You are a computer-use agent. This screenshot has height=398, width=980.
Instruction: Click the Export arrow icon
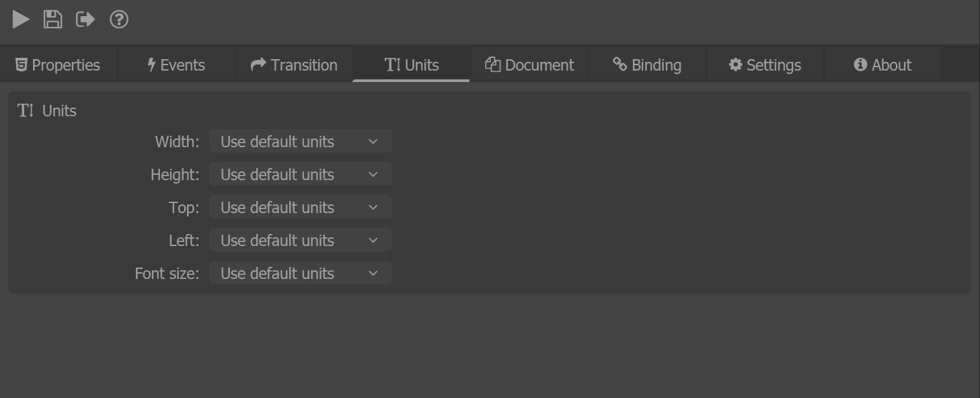tap(85, 19)
